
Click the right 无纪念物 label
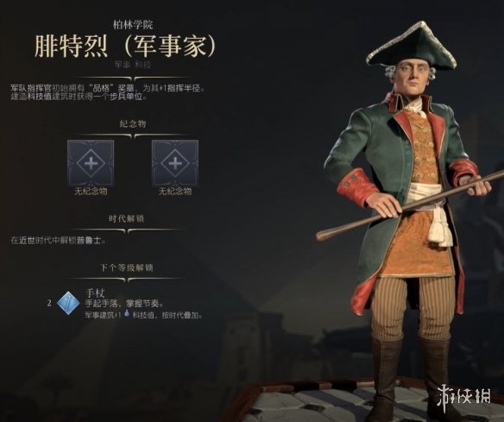pyautogui.click(x=175, y=192)
